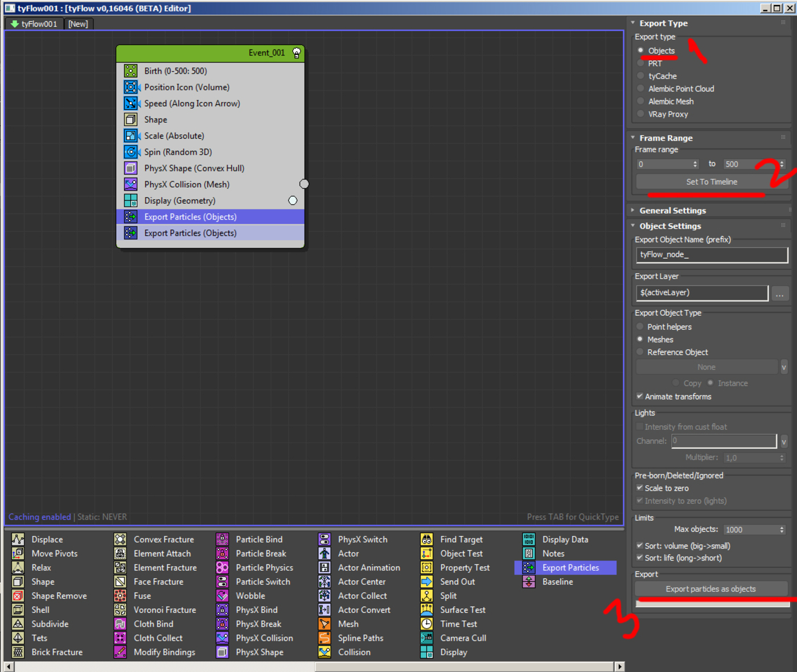Open the reference object dropdown arrow
The width and height of the screenshot is (797, 672).
click(x=784, y=367)
